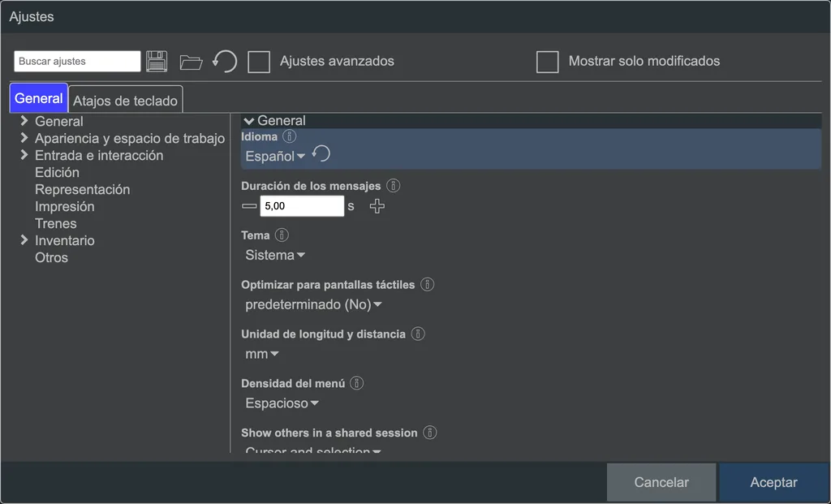This screenshot has height=504, width=831.
Task: Select Representación in the settings tree
Action: coord(83,189)
